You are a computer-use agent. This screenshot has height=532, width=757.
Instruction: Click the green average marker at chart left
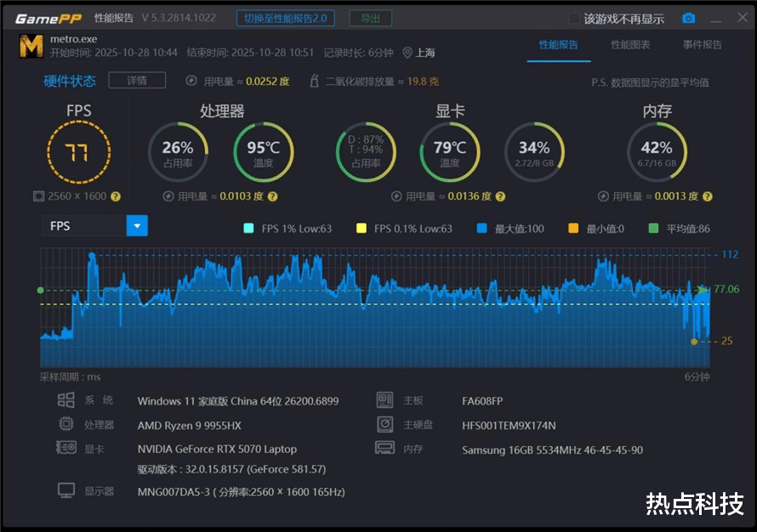41,290
